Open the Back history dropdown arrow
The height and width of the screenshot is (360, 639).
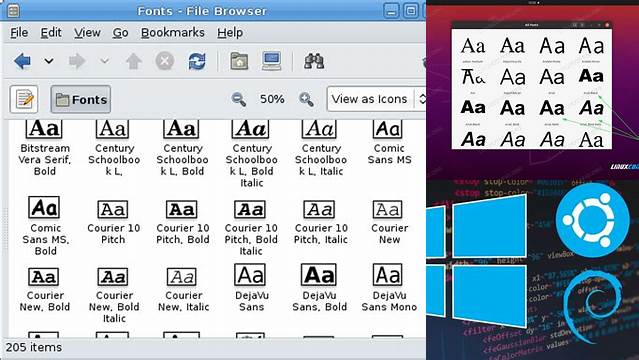point(49,61)
